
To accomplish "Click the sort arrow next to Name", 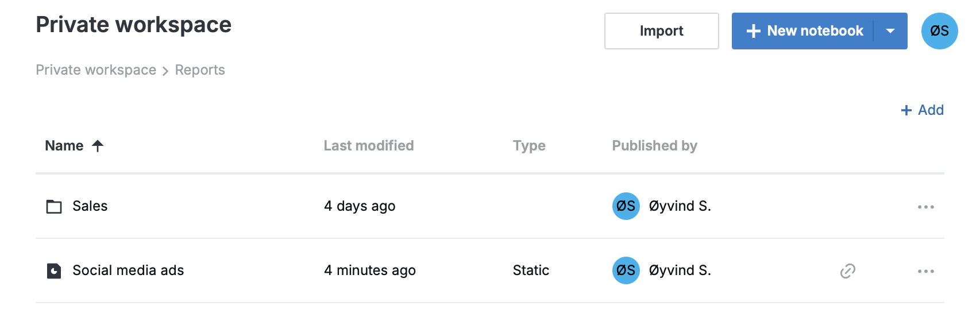I will (98, 146).
